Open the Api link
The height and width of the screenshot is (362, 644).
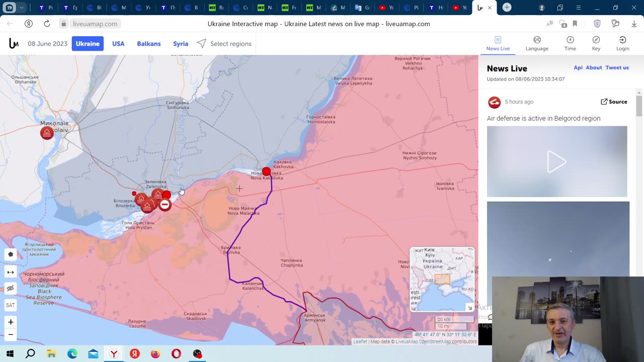point(578,67)
